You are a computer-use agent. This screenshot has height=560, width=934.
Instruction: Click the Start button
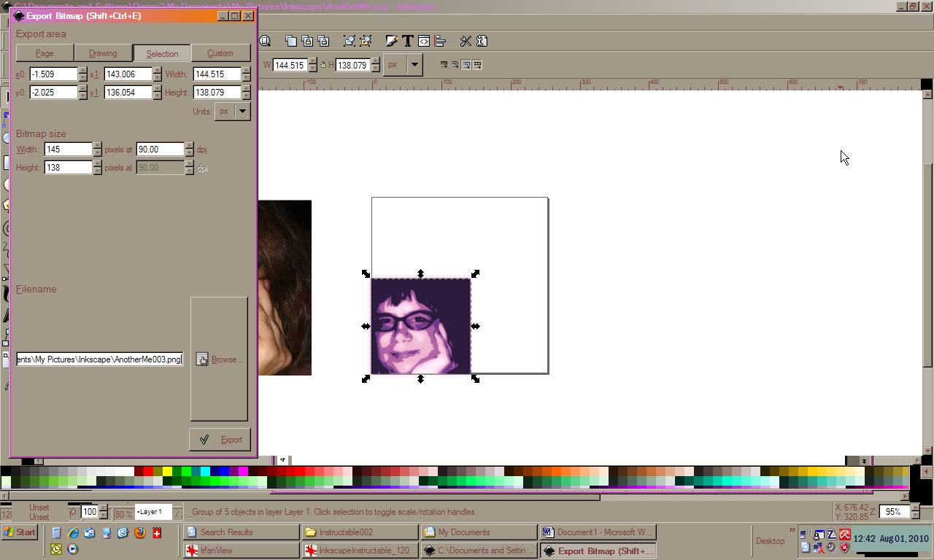point(20,532)
